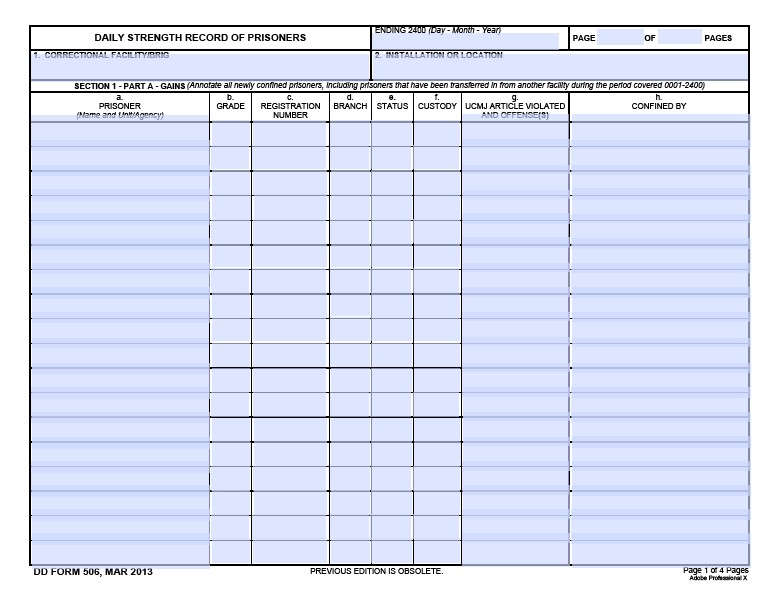Click the first row Registration Number cell
Image resolution: width=768 pixels, height=590 pixels.
coord(290,134)
